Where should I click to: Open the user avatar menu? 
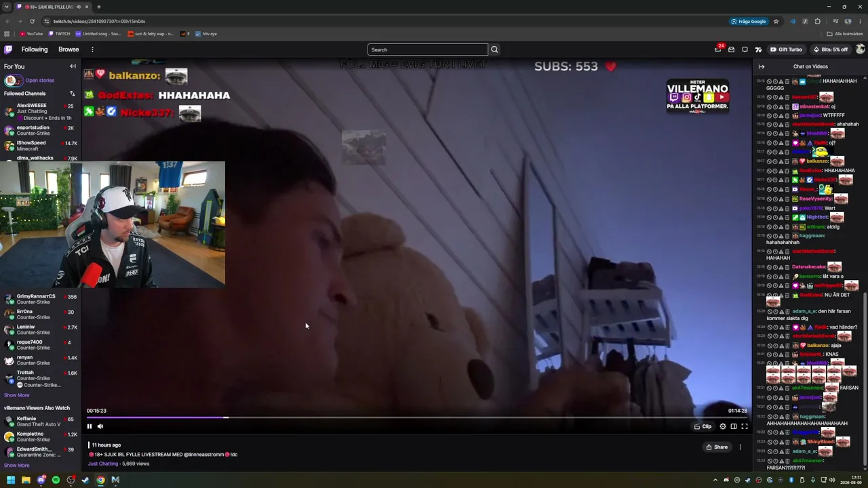pyautogui.click(x=860, y=49)
